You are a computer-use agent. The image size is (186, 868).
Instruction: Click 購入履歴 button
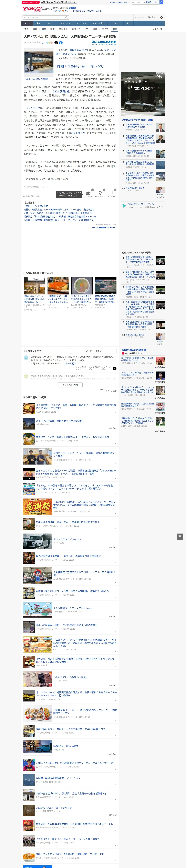(152, 18)
